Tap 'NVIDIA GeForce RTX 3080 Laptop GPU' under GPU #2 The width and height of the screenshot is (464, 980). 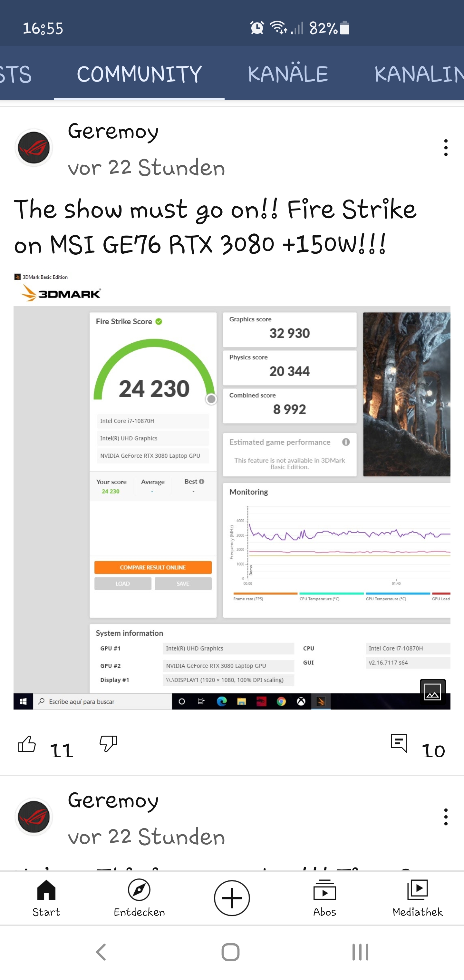tap(228, 665)
